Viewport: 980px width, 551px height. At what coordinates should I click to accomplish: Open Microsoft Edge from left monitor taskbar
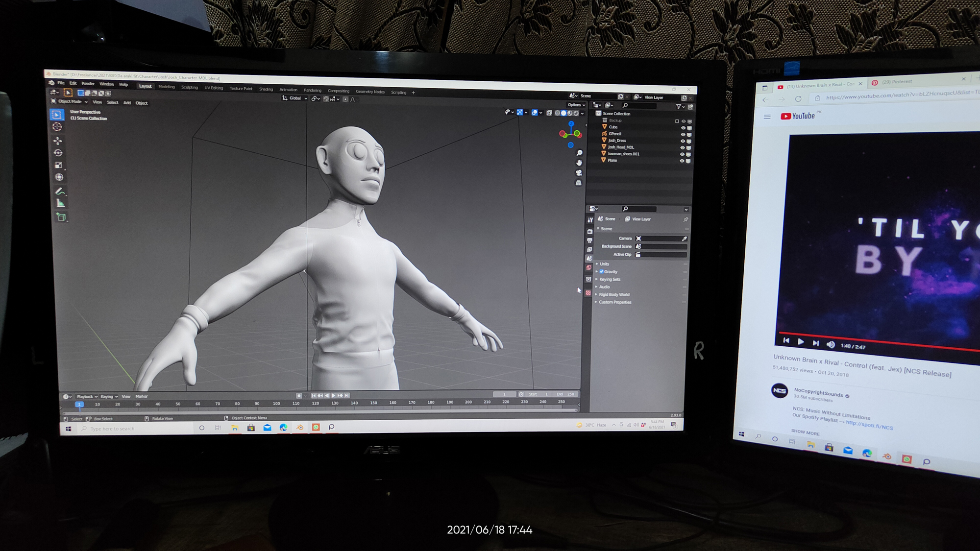(283, 428)
